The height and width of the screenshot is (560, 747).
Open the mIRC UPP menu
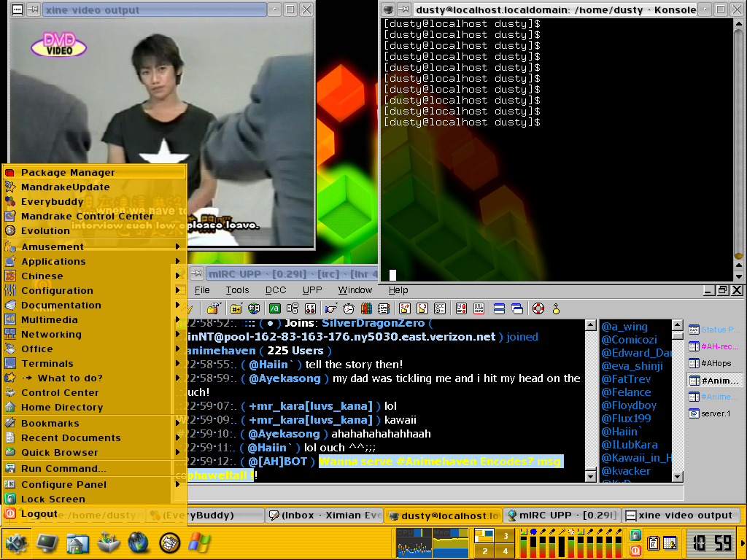point(312,290)
